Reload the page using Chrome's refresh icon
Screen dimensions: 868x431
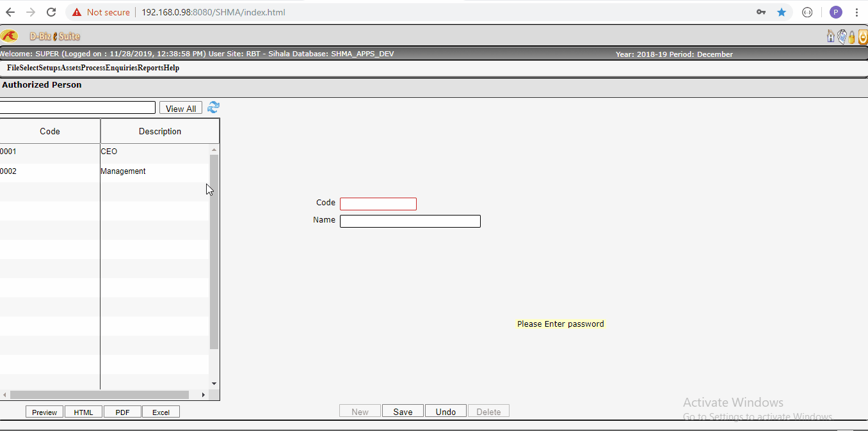pos(51,12)
